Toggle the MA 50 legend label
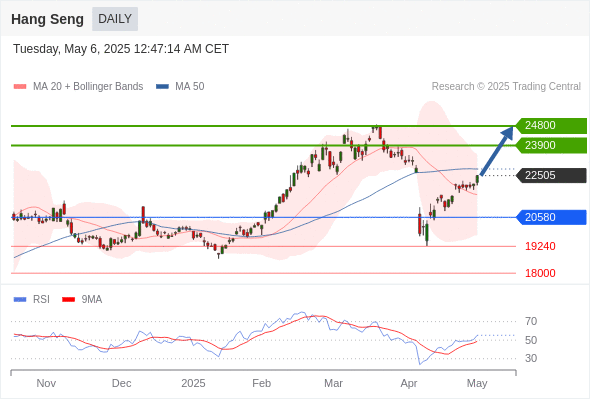Viewport: 590px width, 400px height. [x=190, y=87]
